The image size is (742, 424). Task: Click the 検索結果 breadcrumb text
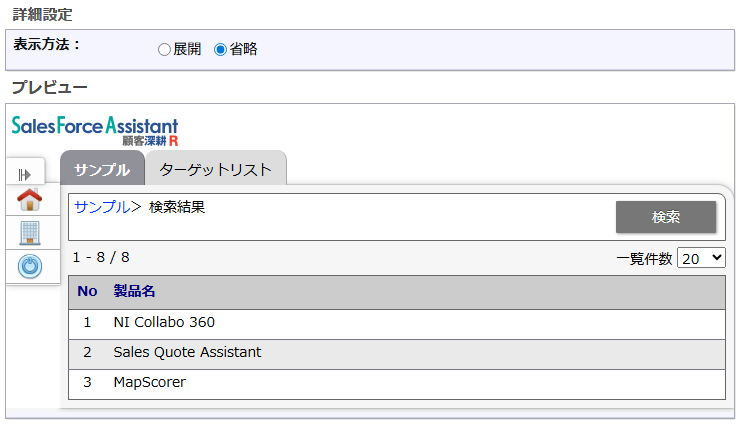177,207
